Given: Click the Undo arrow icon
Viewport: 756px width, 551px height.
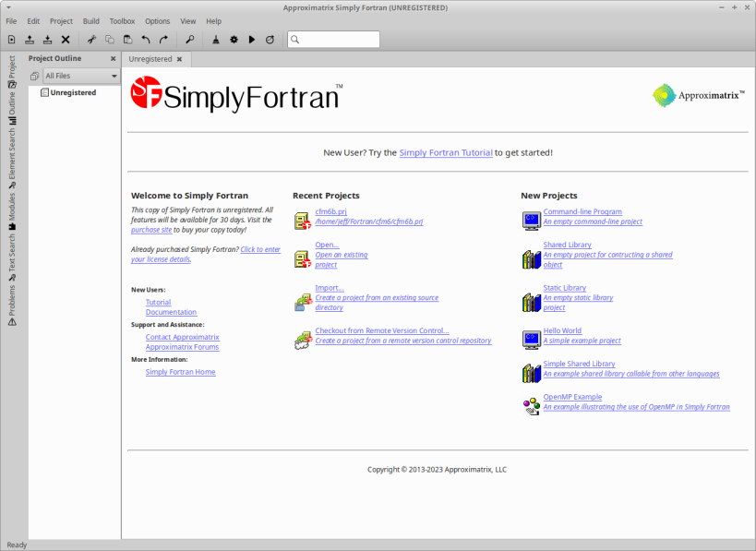Looking at the screenshot, I should pyautogui.click(x=146, y=40).
